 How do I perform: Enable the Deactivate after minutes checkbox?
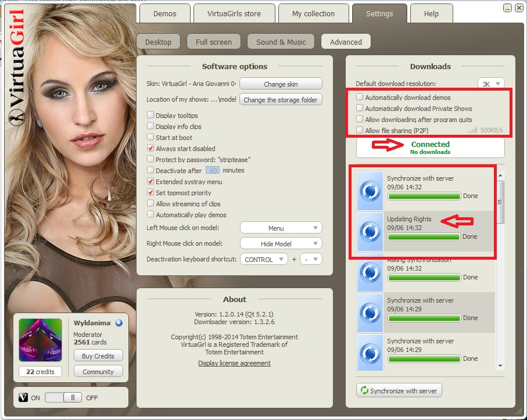tap(150, 170)
